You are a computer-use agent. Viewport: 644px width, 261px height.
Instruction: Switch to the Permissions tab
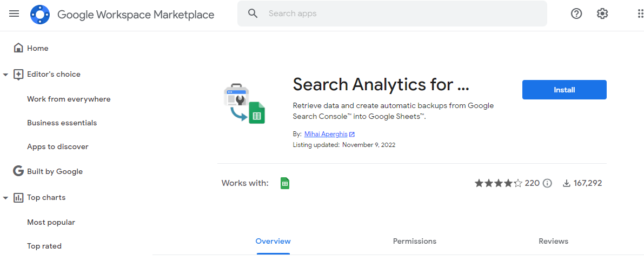point(414,242)
